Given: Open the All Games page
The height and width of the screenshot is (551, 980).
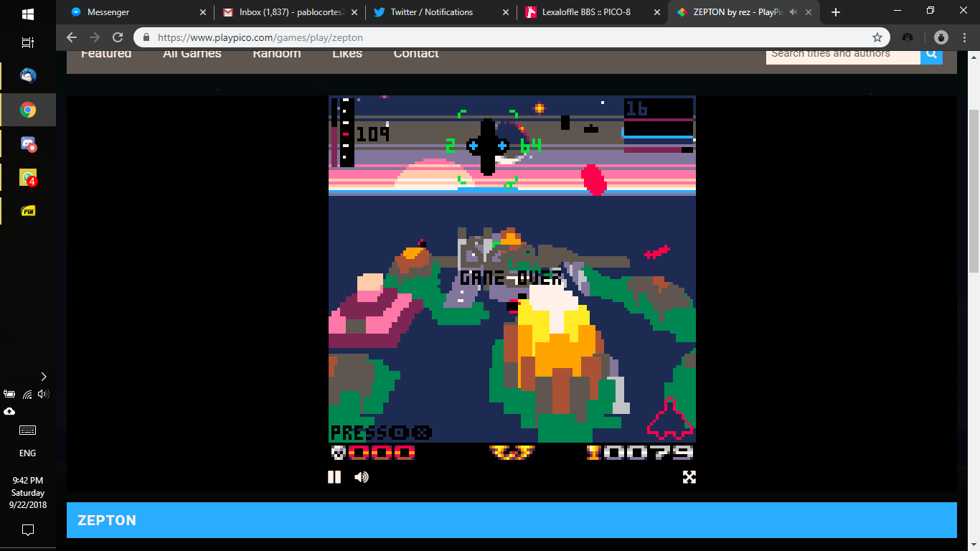Looking at the screenshot, I should (192, 54).
